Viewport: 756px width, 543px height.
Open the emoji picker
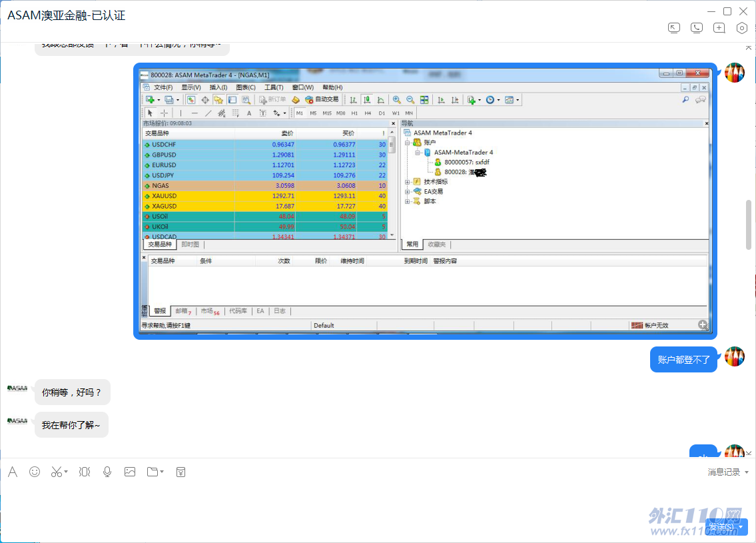click(x=35, y=472)
